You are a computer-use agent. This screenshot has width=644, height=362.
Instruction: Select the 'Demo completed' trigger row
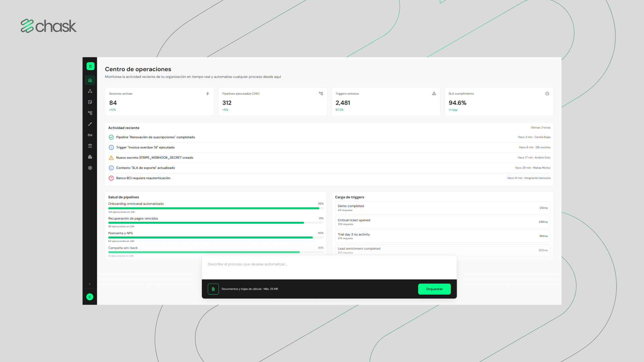pyautogui.click(x=442, y=208)
